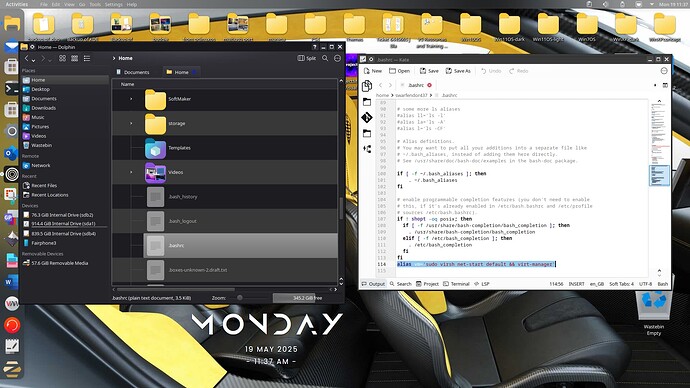Open the Documents sidebar icon in Kate

click(x=367, y=86)
